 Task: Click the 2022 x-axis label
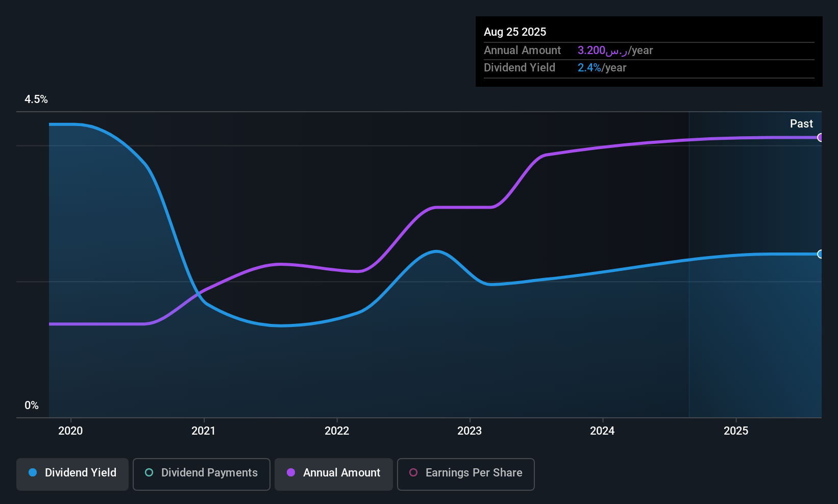[x=337, y=431]
